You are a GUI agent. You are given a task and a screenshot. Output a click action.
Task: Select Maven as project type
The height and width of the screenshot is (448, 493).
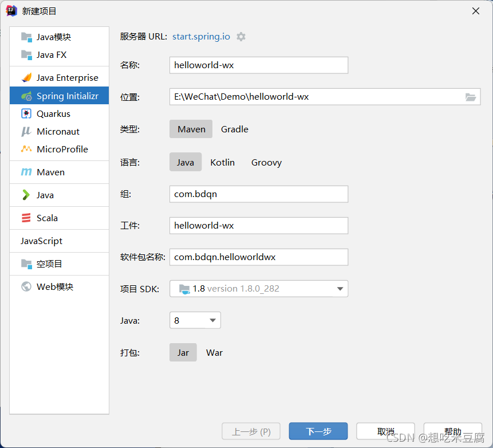pos(191,129)
